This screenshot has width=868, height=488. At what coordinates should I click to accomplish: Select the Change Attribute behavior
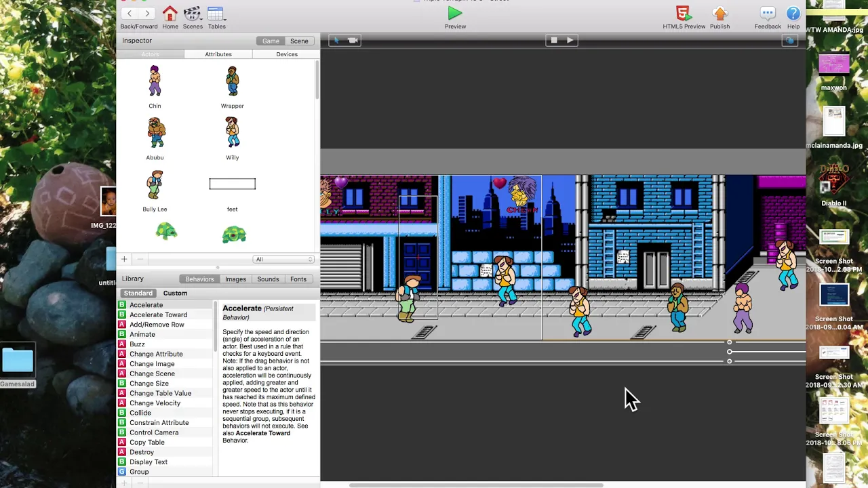165,354
